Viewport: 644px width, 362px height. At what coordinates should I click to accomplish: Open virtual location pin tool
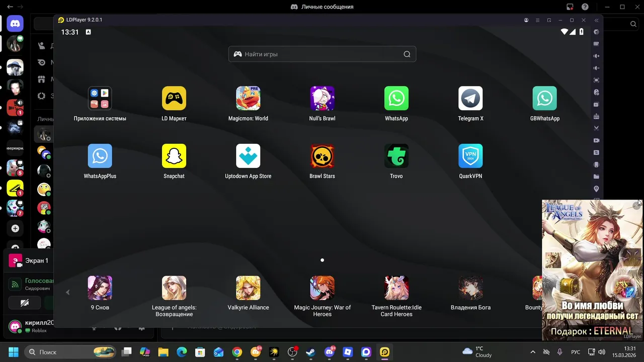596,189
